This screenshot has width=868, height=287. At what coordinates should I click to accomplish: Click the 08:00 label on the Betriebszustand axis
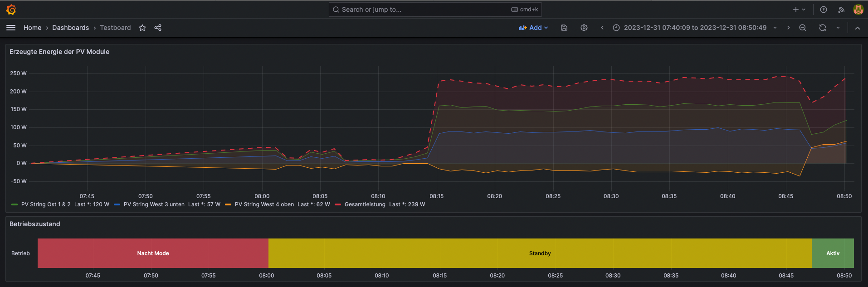click(267, 276)
